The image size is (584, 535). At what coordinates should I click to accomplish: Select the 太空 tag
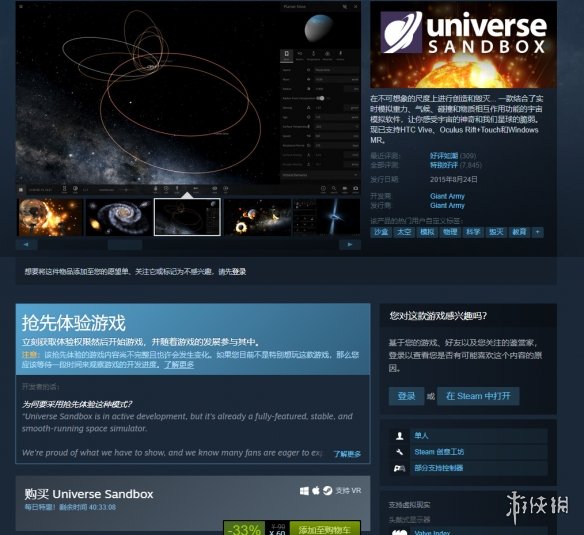pyautogui.click(x=404, y=232)
